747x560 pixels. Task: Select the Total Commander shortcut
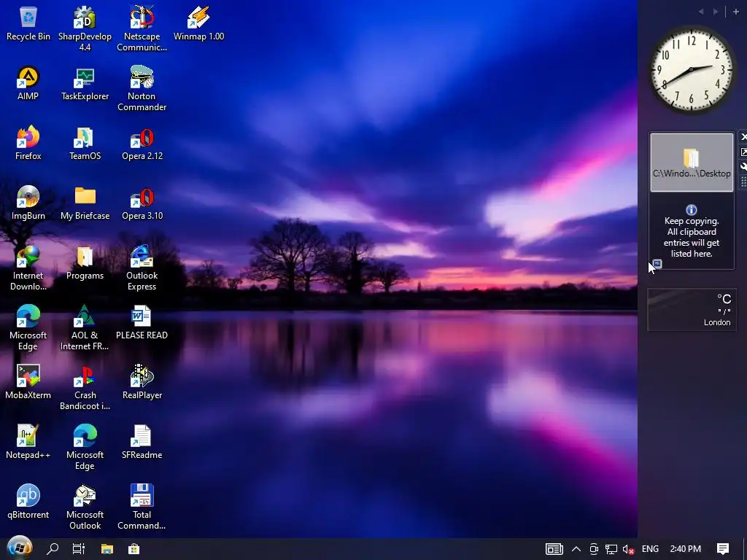pos(142,507)
